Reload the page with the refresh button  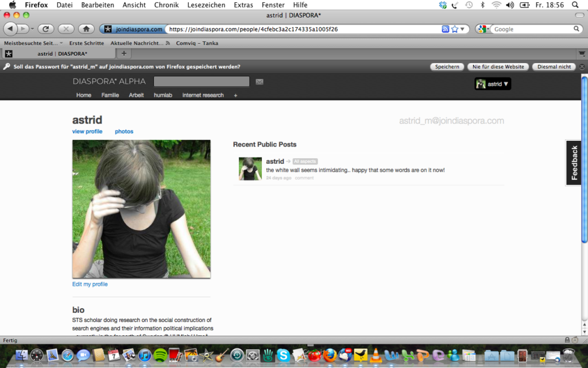(46, 29)
